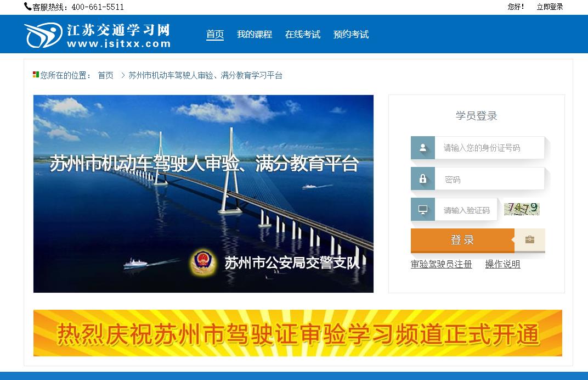Click the lock icon beside password field
588x380 pixels.
(423, 178)
